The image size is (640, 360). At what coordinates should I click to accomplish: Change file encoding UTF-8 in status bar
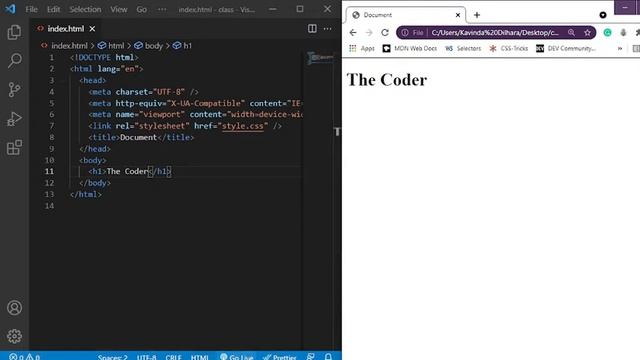147,357
